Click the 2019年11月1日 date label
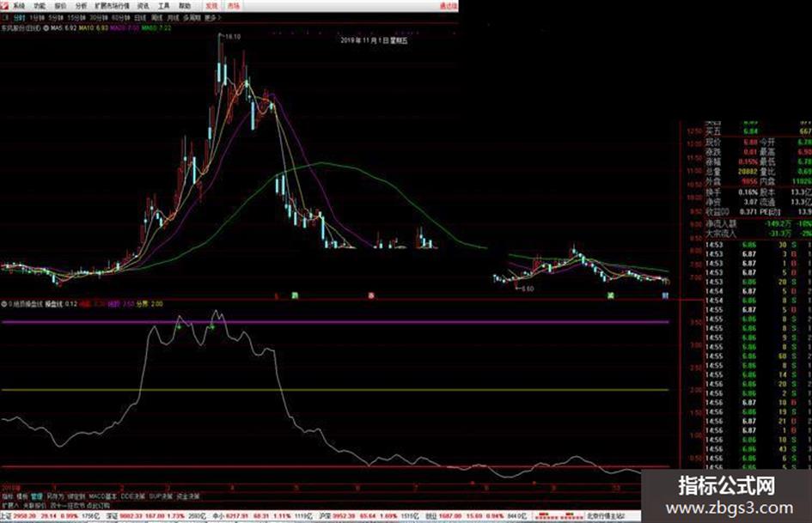This screenshot has width=812, height=523. point(374,40)
